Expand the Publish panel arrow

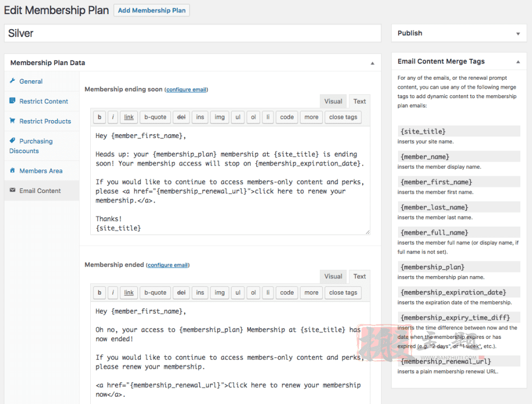pos(518,34)
